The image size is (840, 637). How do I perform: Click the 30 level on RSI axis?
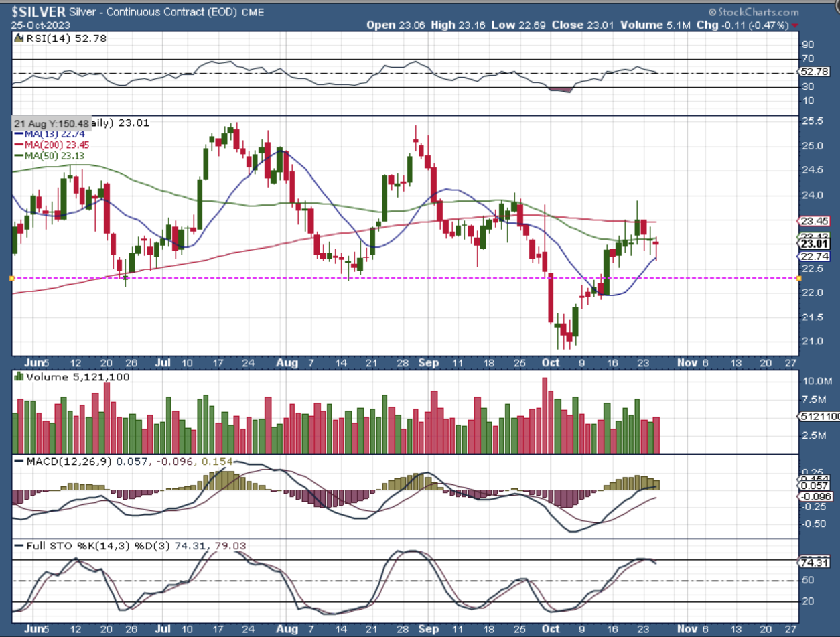(x=809, y=86)
